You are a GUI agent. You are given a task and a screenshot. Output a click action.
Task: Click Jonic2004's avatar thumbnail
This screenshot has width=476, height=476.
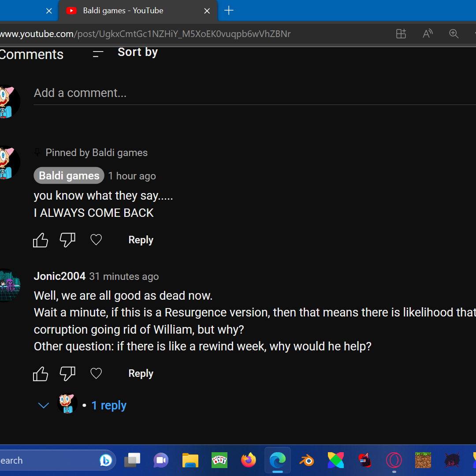(9, 285)
